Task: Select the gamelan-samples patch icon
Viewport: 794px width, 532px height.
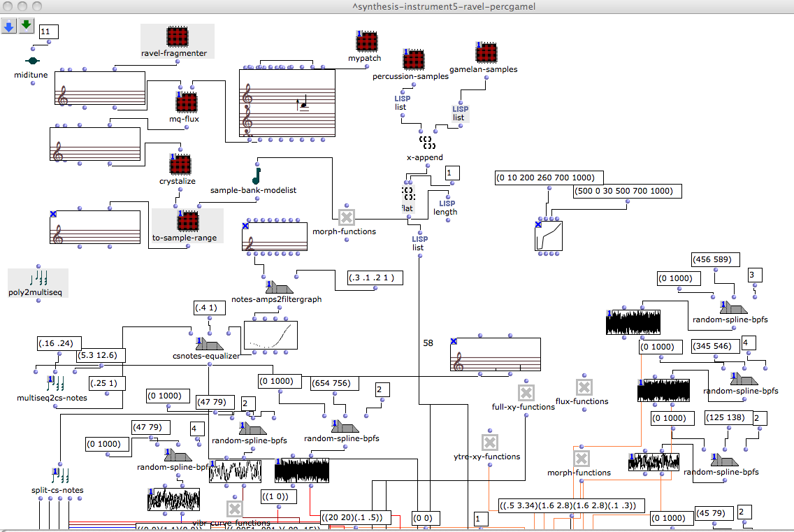Action: (485, 53)
